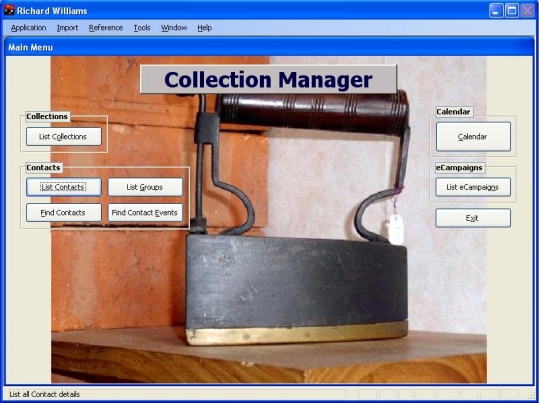Click the Find Contacts button
The image size is (540, 403).
(64, 213)
